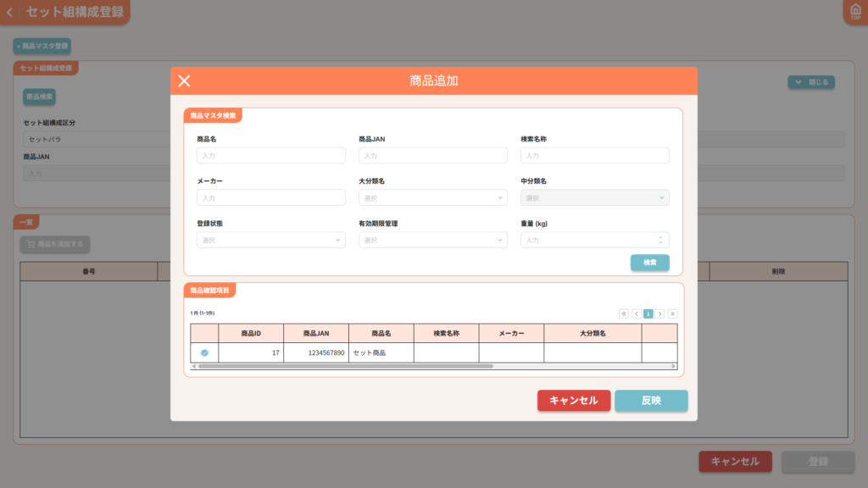868x488 pixels.
Task: Select the row radio for 商品ID 17
Action: [x=204, y=352]
